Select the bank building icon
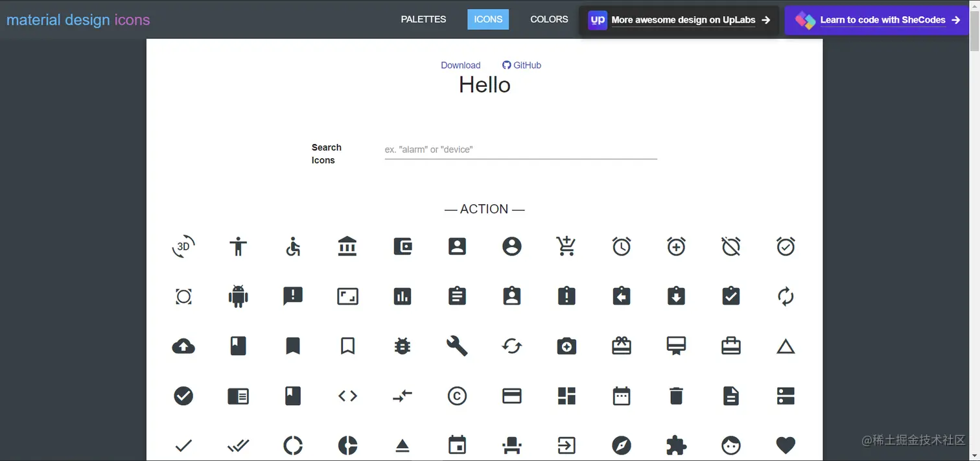 click(x=347, y=246)
